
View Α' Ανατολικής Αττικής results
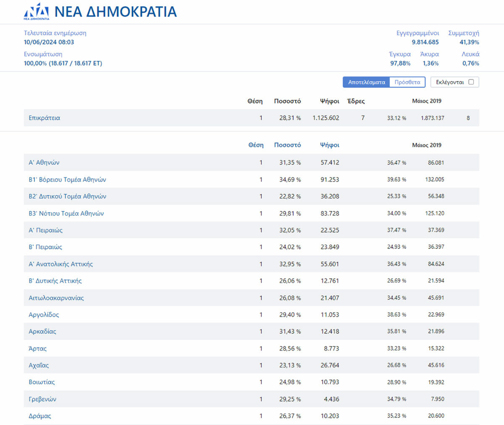[61, 264]
